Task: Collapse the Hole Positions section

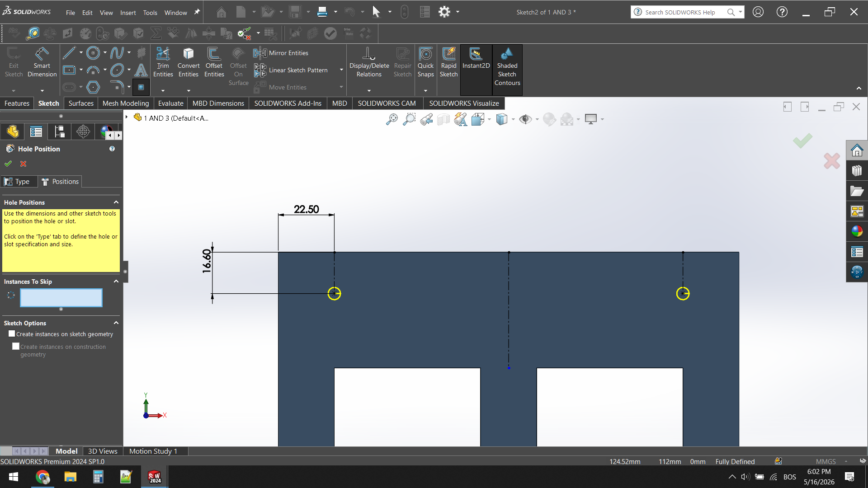Action: pos(116,202)
